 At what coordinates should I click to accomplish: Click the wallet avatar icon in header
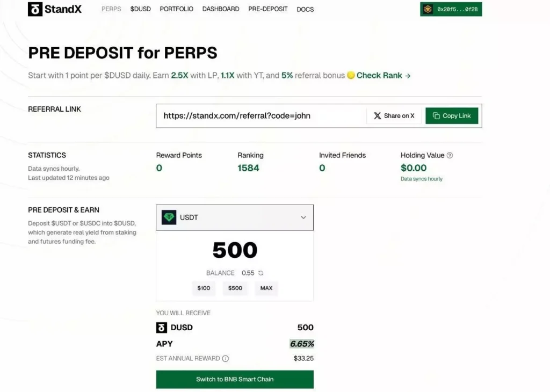(x=428, y=9)
